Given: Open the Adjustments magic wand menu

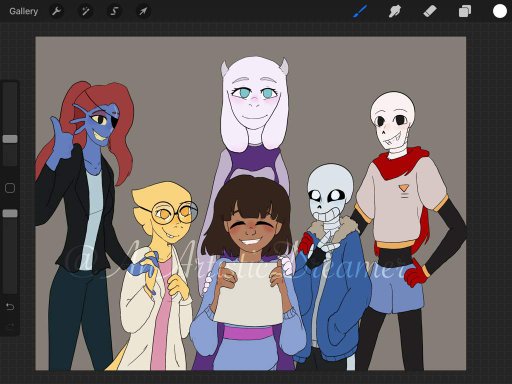Looking at the screenshot, I should [85, 11].
